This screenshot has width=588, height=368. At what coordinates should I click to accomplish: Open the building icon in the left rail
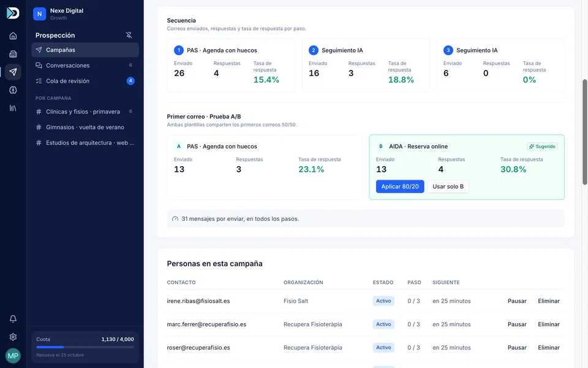[13, 54]
